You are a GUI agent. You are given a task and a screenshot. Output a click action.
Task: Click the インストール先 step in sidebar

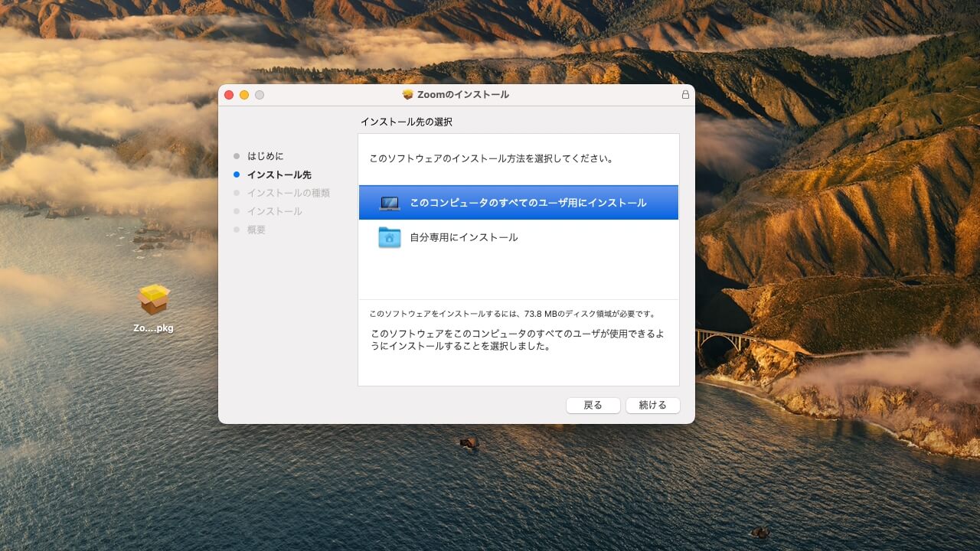click(x=279, y=174)
